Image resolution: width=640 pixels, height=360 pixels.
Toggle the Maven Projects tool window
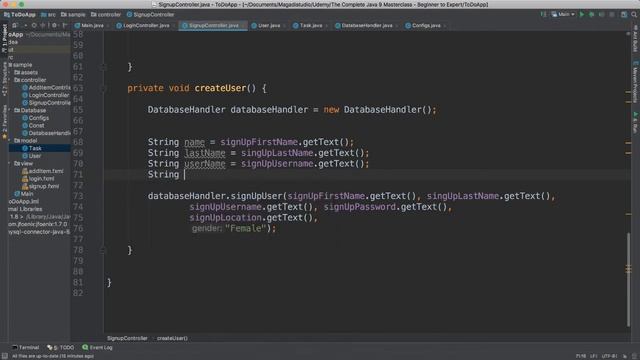point(635,82)
